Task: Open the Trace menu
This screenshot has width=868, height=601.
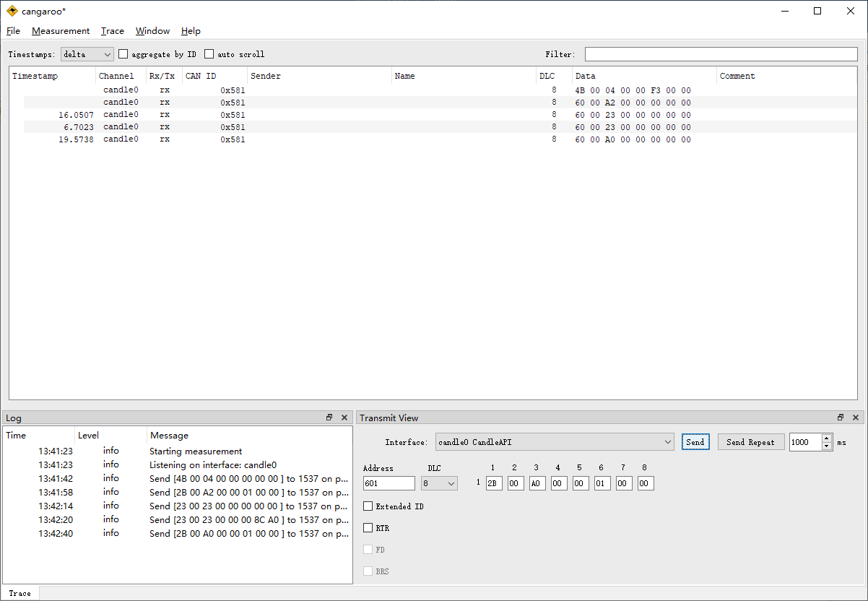Action: point(113,31)
